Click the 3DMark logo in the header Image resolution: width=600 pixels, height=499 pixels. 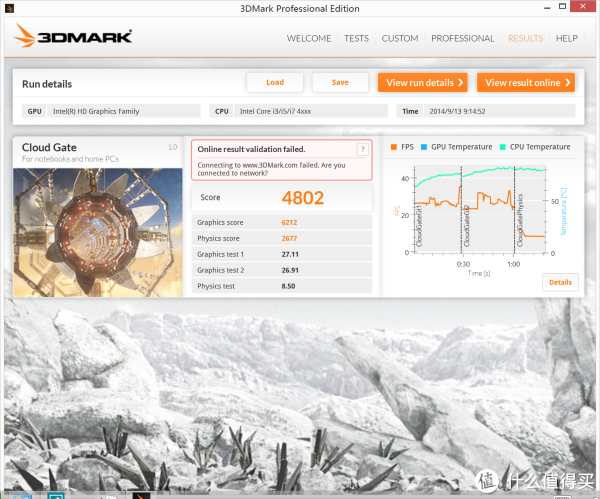coord(73,36)
